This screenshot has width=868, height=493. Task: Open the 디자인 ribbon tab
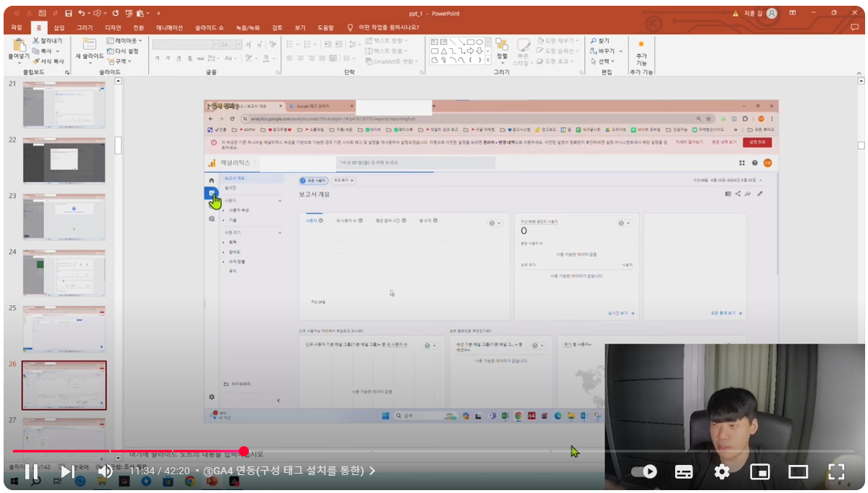113,27
